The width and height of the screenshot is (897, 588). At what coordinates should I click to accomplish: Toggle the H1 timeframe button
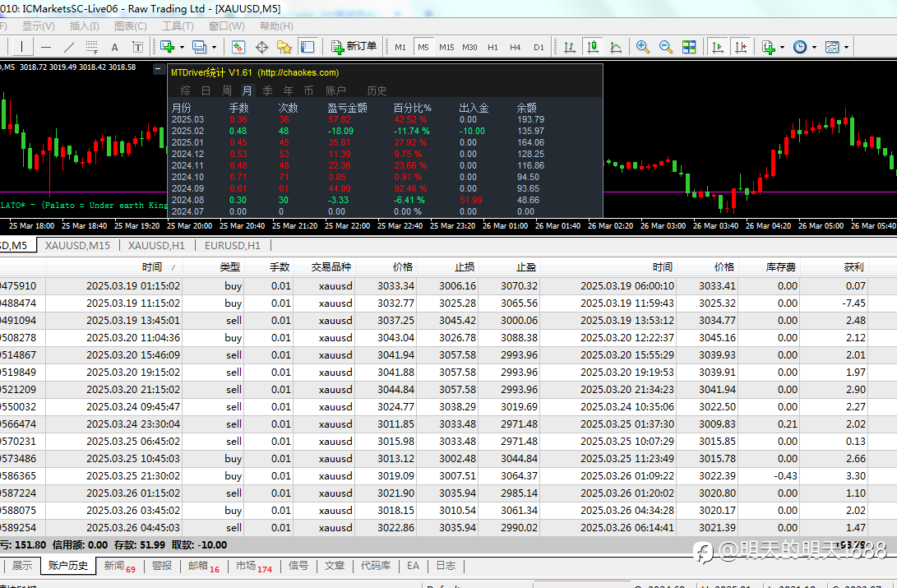tap(492, 47)
